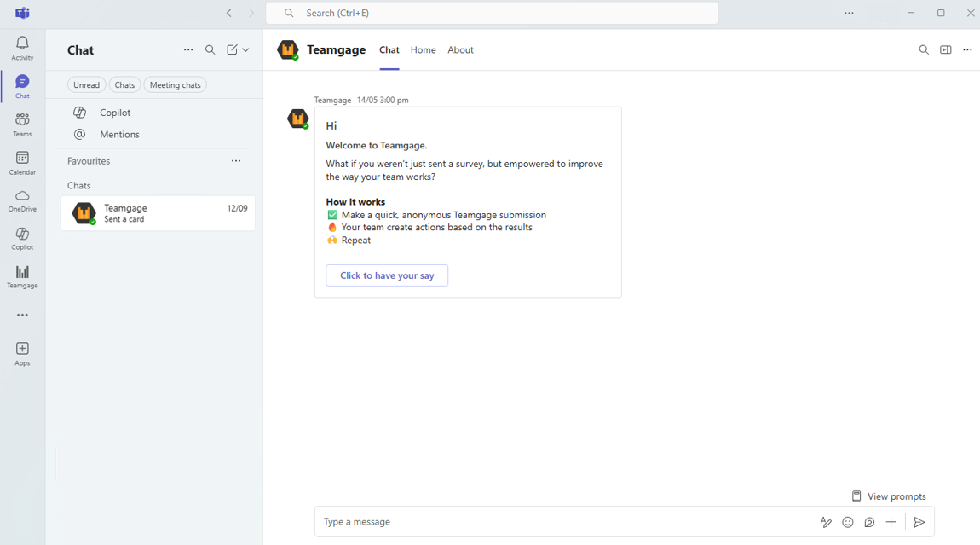The width and height of the screenshot is (980, 545).
Task: Open OneDrive from the sidebar
Action: [x=22, y=200]
